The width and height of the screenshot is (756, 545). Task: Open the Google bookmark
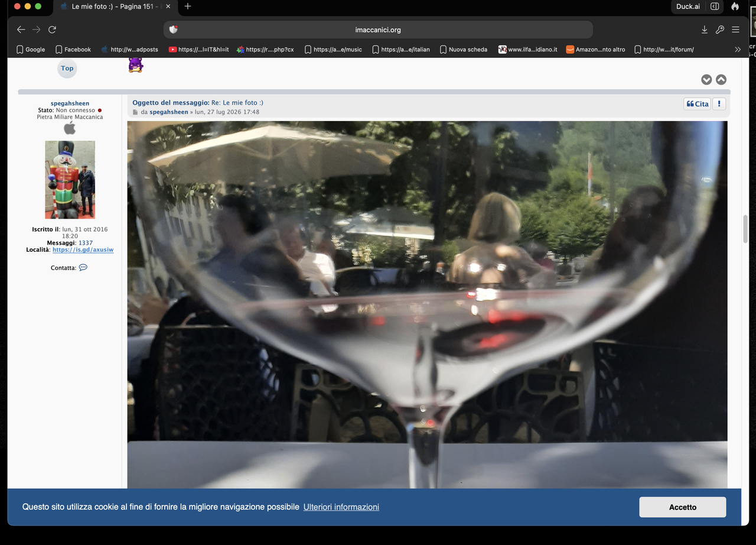point(31,50)
